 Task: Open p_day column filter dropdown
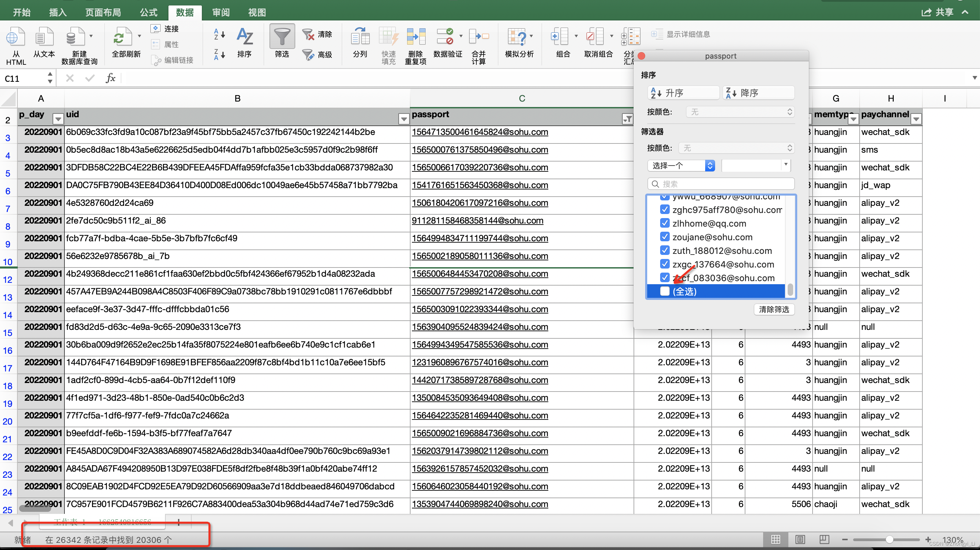tap(58, 119)
